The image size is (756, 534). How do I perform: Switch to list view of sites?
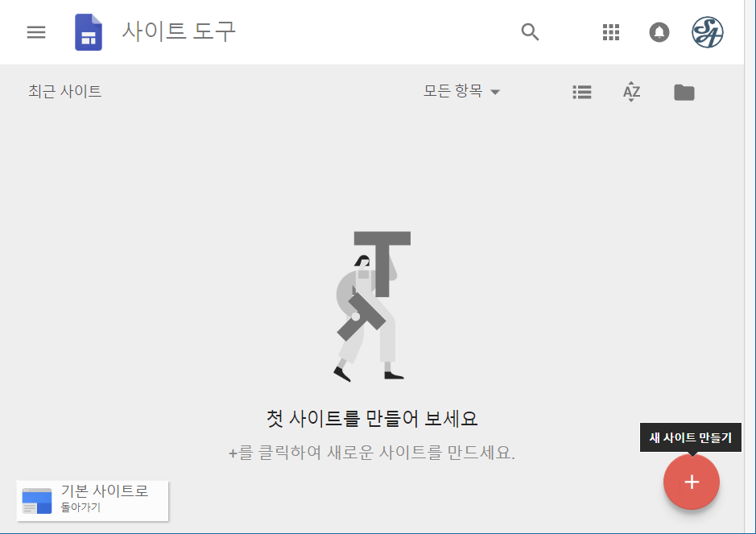[581, 92]
